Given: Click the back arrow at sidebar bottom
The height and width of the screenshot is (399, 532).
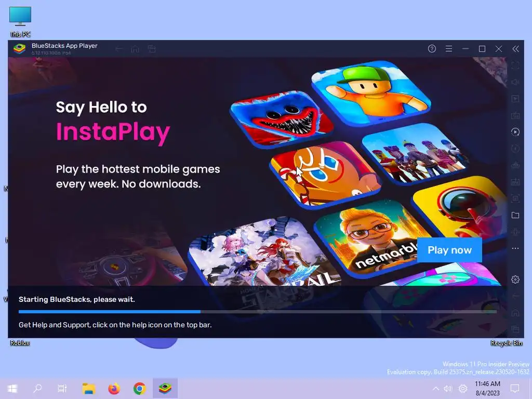Looking at the screenshot, I should [x=515, y=296].
